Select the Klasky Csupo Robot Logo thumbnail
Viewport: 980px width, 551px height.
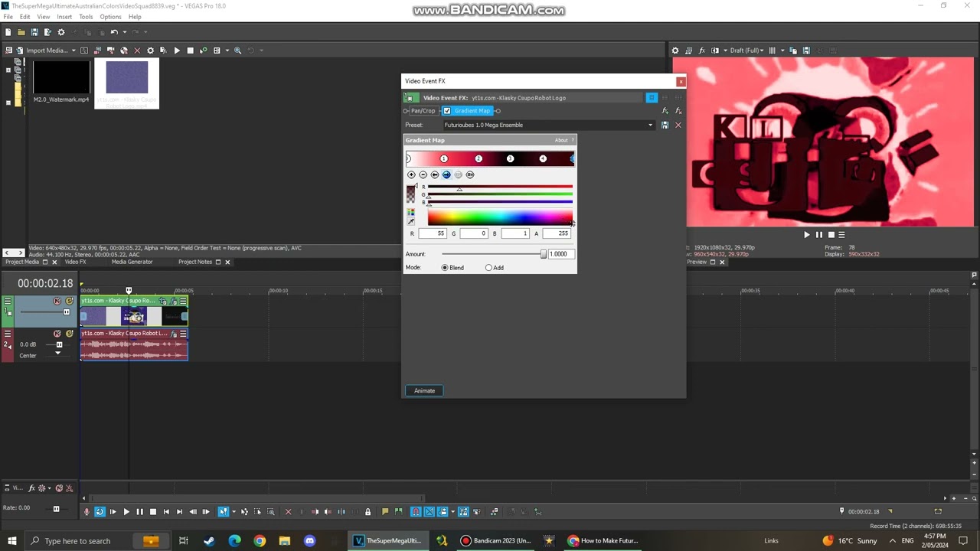[x=127, y=77]
